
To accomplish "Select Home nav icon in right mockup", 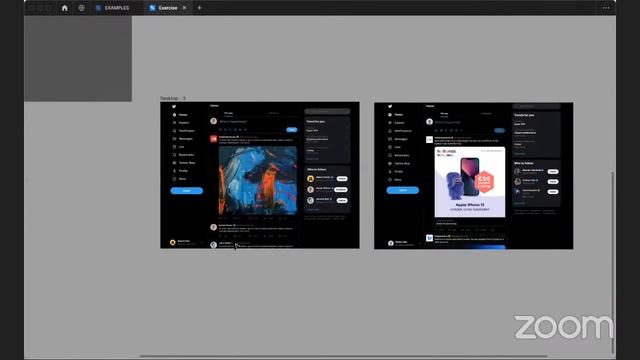I will coord(390,115).
